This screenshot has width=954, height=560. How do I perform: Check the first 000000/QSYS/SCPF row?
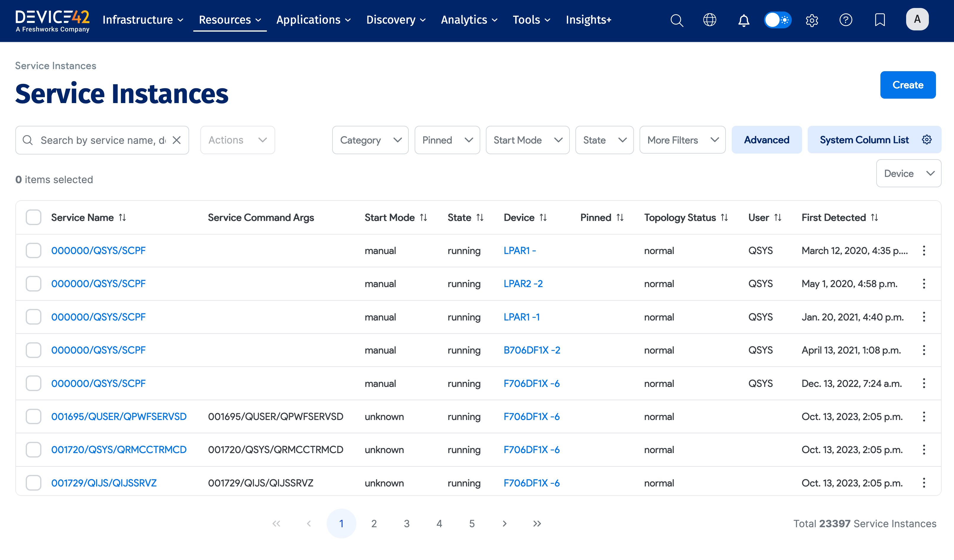33,250
